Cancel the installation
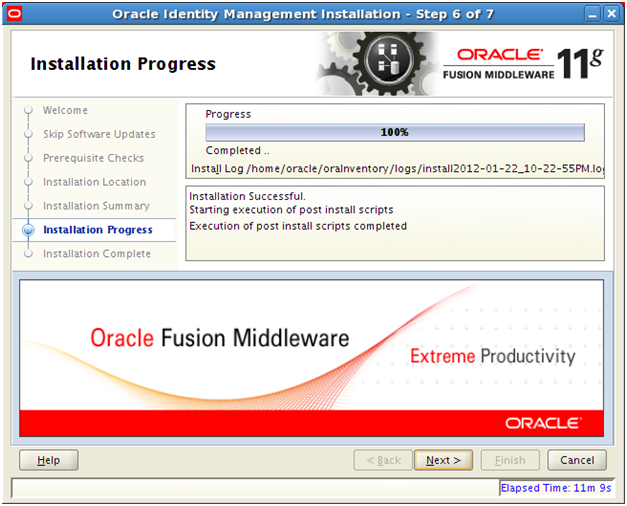Image resolution: width=627 pixels, height=506 pixels. pos(577,460)
